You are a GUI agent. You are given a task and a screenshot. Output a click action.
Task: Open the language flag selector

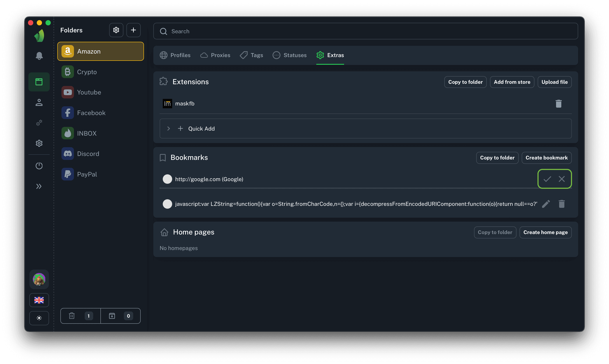click(39, 300)
